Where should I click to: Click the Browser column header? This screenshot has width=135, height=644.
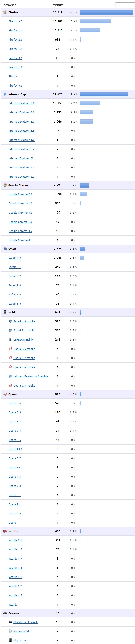coord(9,5)
